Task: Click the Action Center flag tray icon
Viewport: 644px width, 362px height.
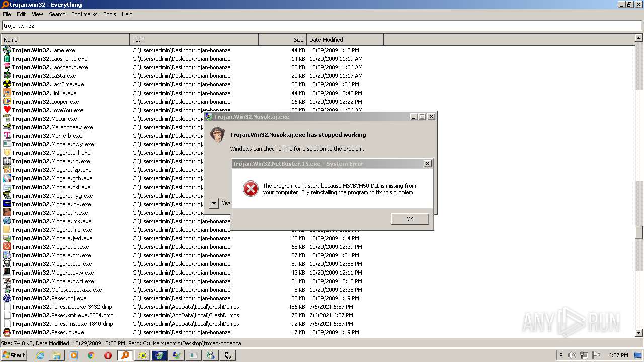Action: [596, 355]
